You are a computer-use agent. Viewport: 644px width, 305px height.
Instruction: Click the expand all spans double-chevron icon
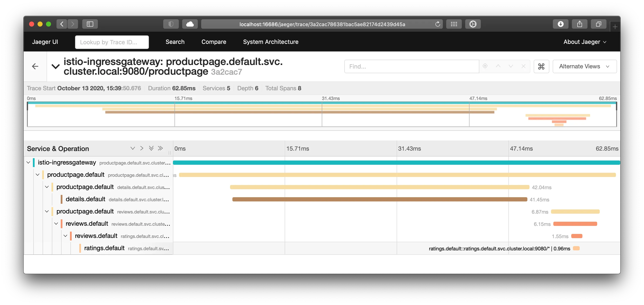click(151, 148)
